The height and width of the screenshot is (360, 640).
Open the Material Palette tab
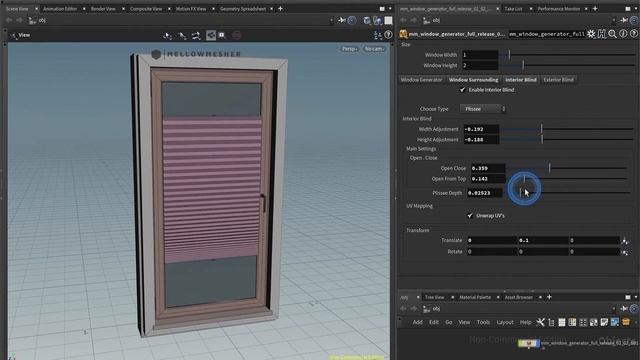[x=475, y=297]
